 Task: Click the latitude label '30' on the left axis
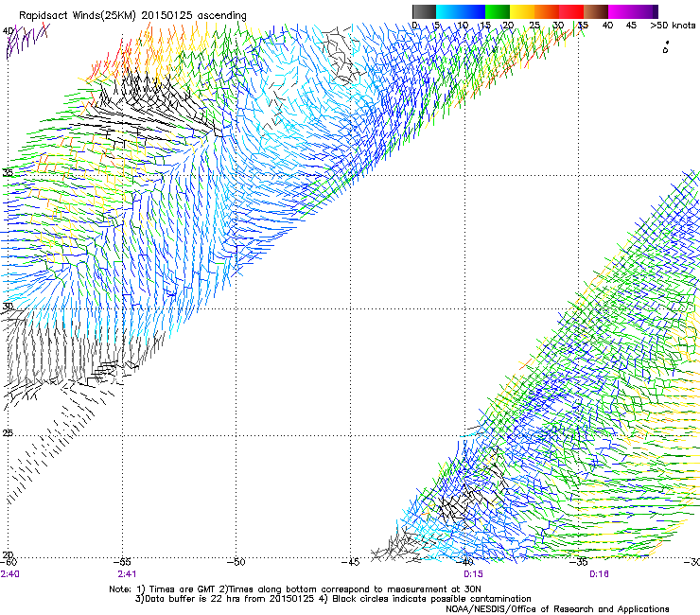click(x=8, y=307)
